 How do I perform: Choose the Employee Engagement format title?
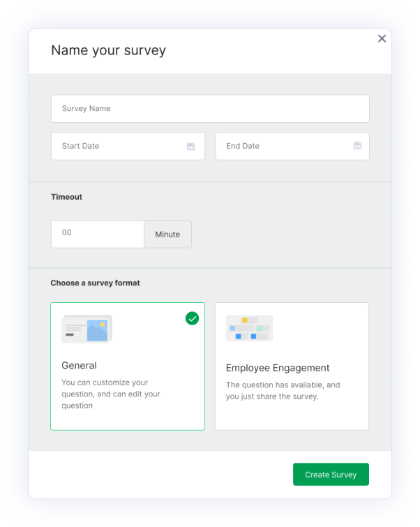(x=278, y=368)
